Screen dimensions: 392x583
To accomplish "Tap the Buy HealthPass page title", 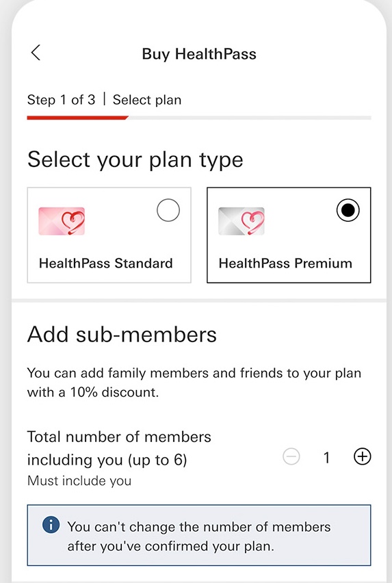I will [x=199, y=54].
